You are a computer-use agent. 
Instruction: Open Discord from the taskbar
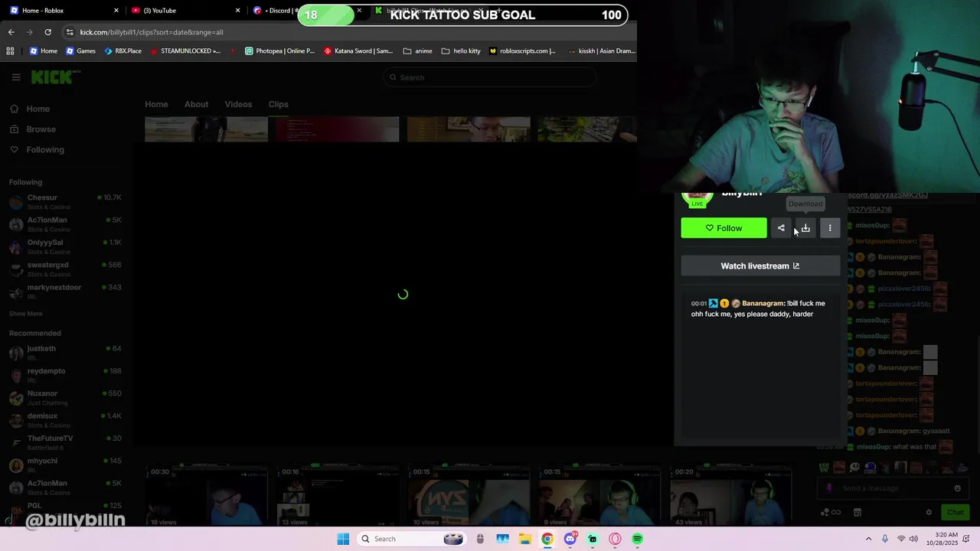click(x=570, y=539)
